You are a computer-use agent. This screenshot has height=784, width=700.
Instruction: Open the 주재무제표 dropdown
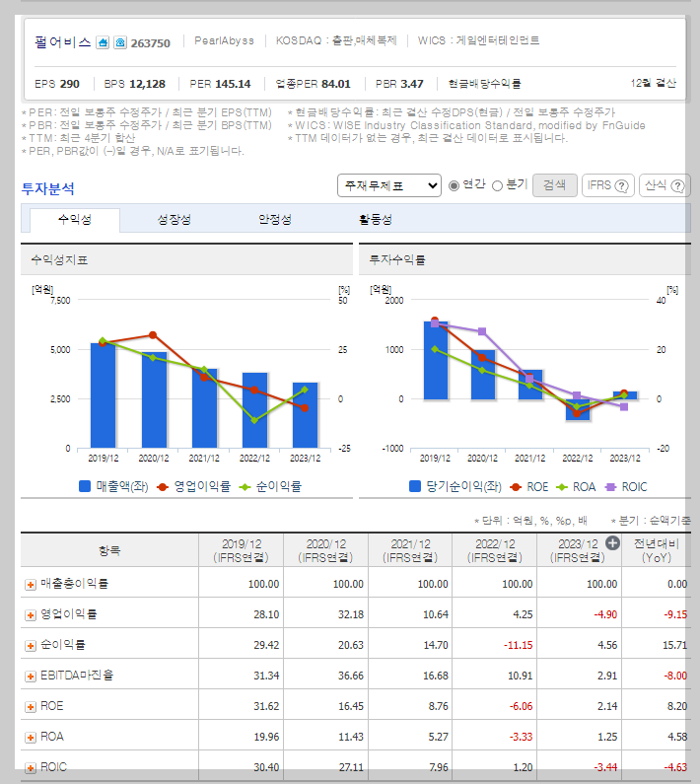tap(389, 185)
